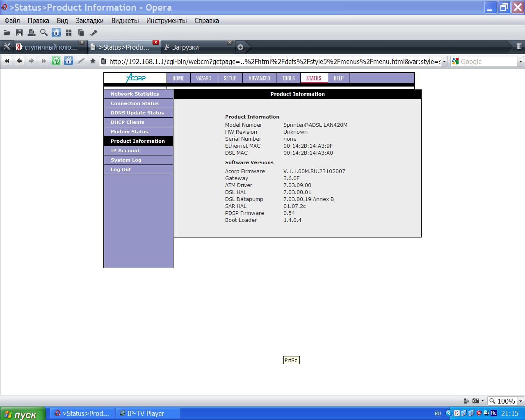Click the Save floppy disk icon
Screen dimensions: 525x420
(x=19, y=33)
